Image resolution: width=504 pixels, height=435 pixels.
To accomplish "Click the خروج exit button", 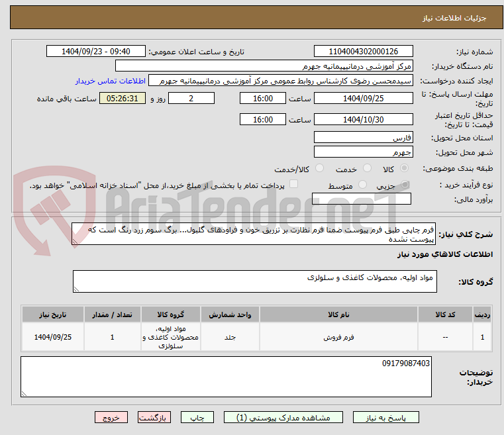I will (111, 417).
